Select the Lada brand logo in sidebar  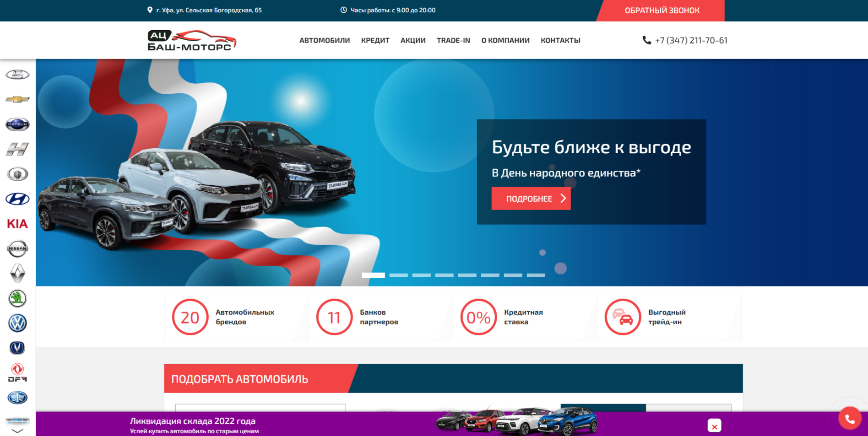[17, 75]
